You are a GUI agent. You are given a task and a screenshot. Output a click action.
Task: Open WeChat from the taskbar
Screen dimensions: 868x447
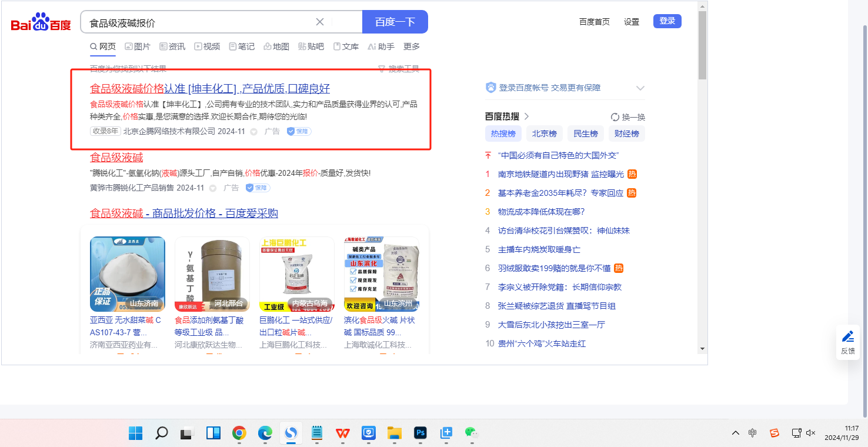(x=472, y=433)
